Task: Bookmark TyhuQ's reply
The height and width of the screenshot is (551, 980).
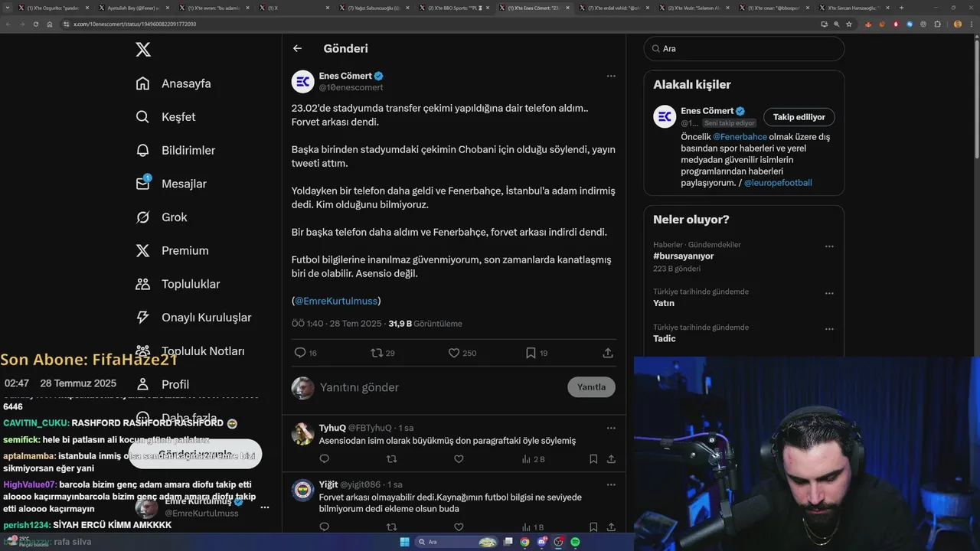Action: [593, 459]
